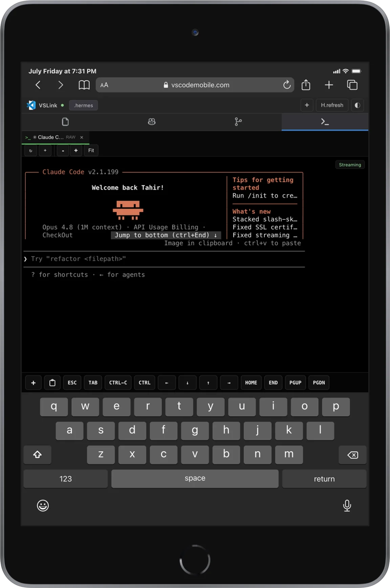Image resolution: width=390 pixels, height=588 pixels.
Task: Tap the PGUP key
Action: tap(295, 383)
